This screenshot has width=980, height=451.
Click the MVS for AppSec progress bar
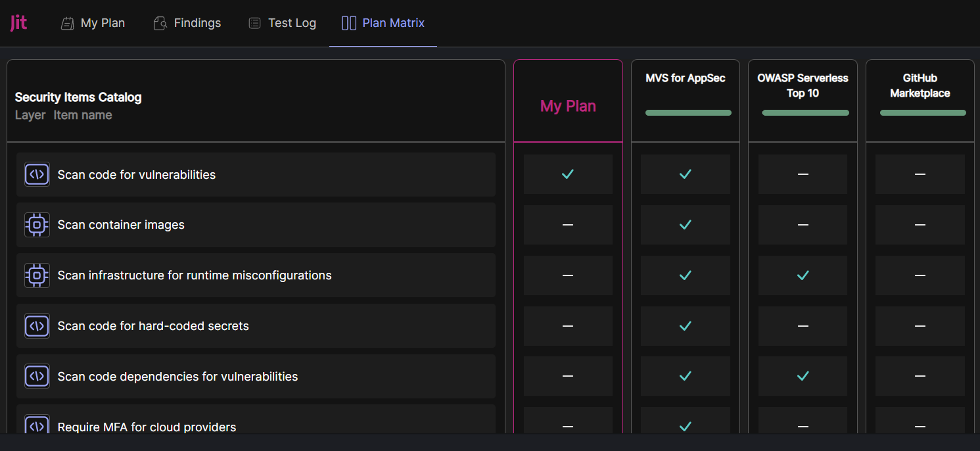(x=688, y=112)
